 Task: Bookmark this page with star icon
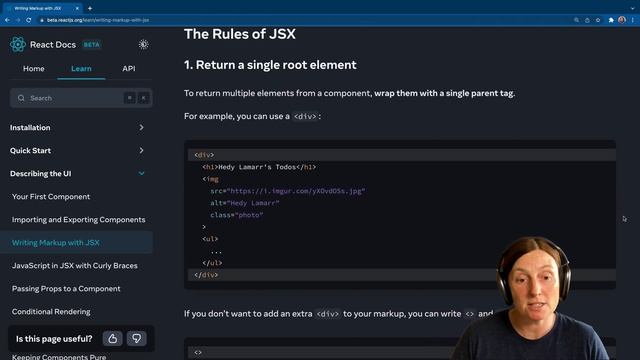coord(598,20)
